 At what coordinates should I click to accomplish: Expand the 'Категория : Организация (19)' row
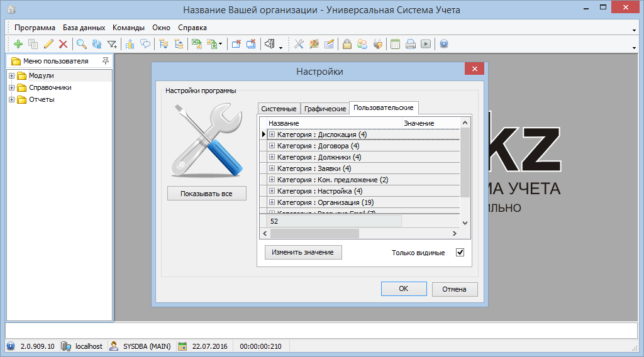[272, 202]
